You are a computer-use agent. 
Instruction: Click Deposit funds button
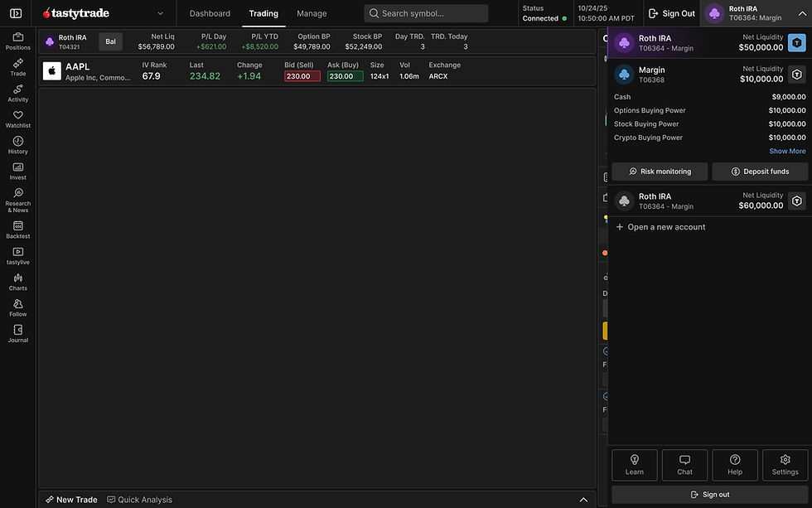pyautogui.click(x=760, y=172)
